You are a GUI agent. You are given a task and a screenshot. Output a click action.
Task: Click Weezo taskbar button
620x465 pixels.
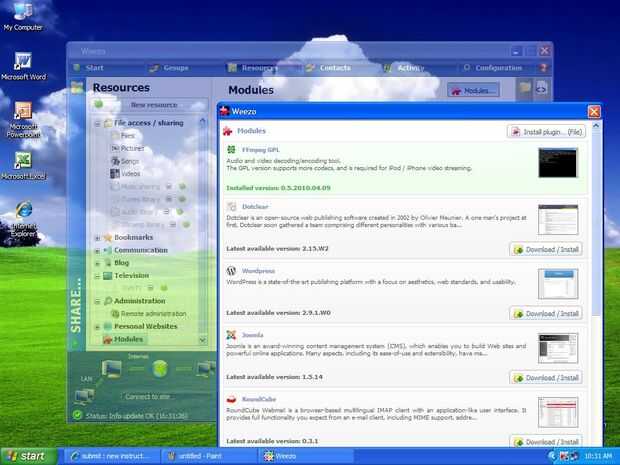pos(305,456)
